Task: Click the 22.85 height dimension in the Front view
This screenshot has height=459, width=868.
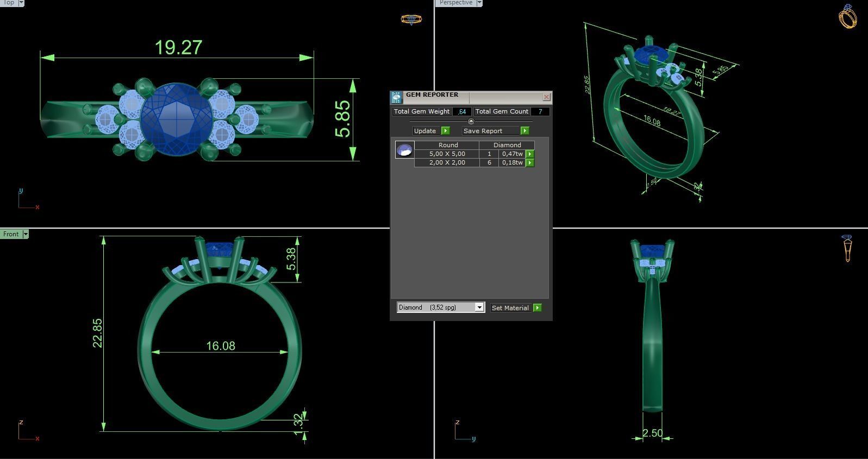Action: pos(97,333)
